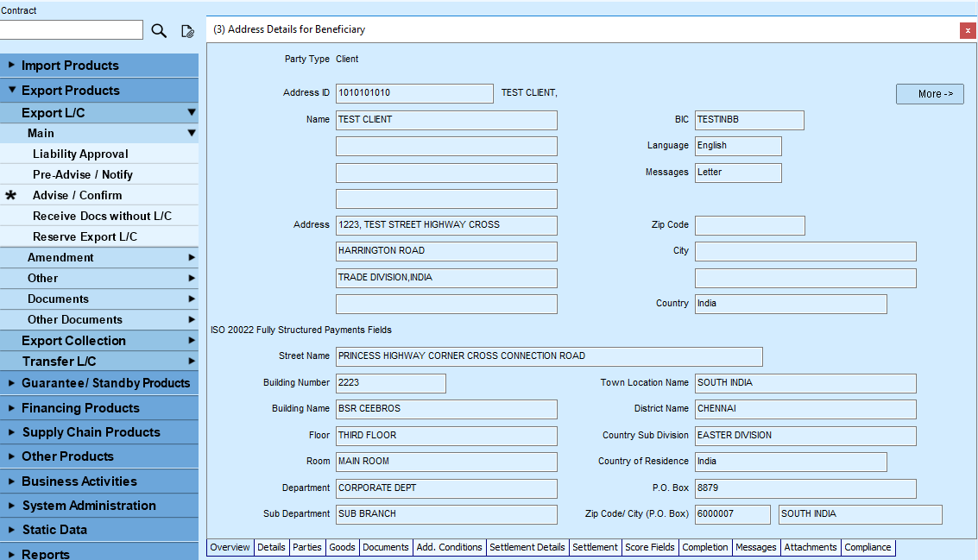Switch to the Overview tab

230,548
